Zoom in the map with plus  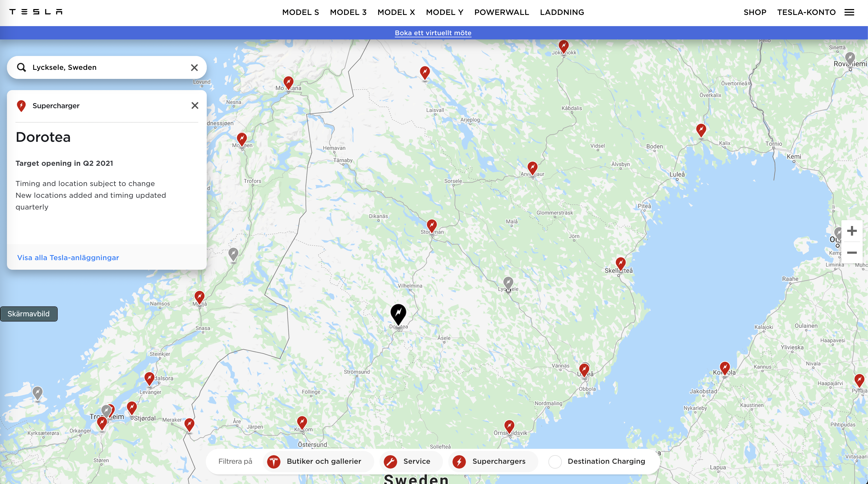pos(851,231)
